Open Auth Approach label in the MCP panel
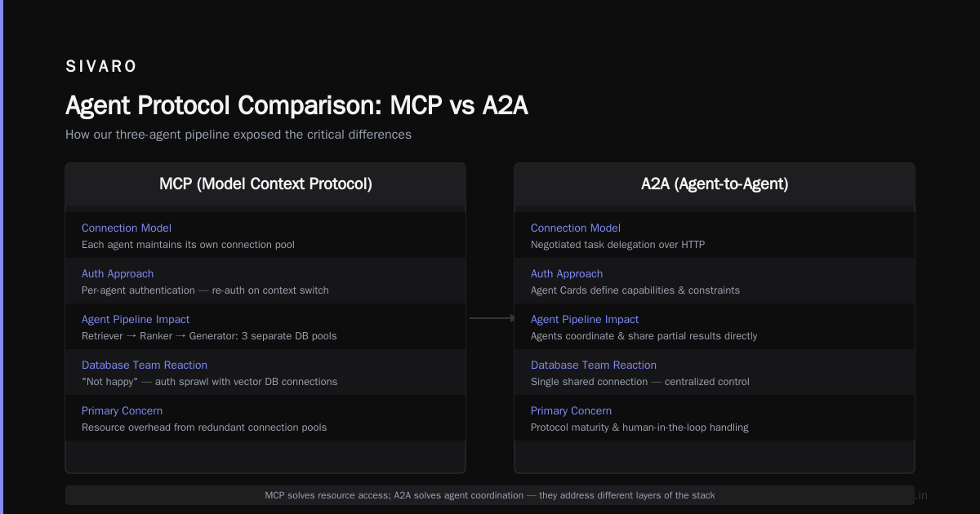The width and height of the screenshot is (980, 514). pyautogui.click(x=118, y=274)
